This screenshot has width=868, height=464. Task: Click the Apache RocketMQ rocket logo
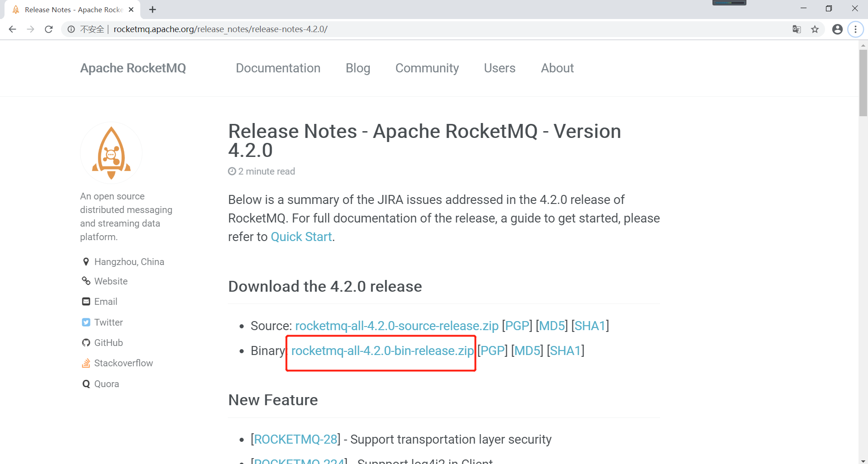(111, 152)
